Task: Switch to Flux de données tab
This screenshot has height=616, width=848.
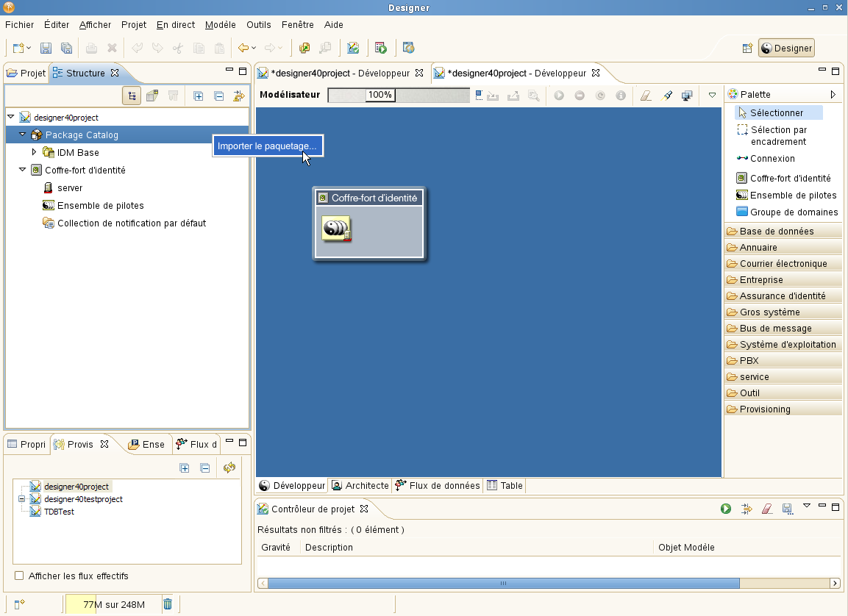Action: pos(438,486)
